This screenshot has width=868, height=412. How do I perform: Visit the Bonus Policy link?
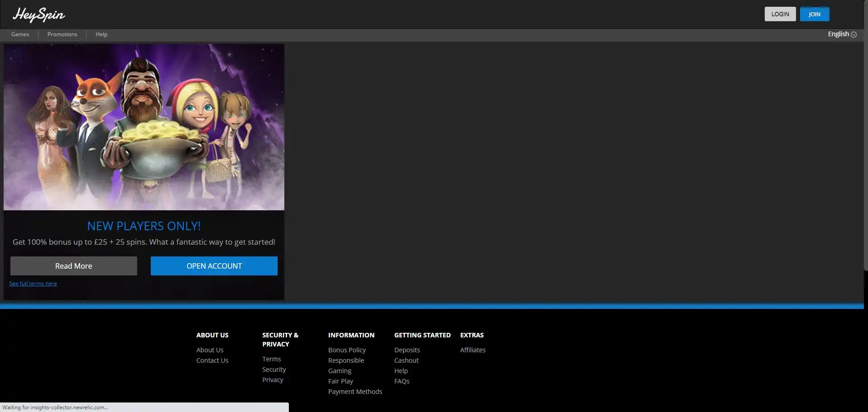click(x=347, y=350)
